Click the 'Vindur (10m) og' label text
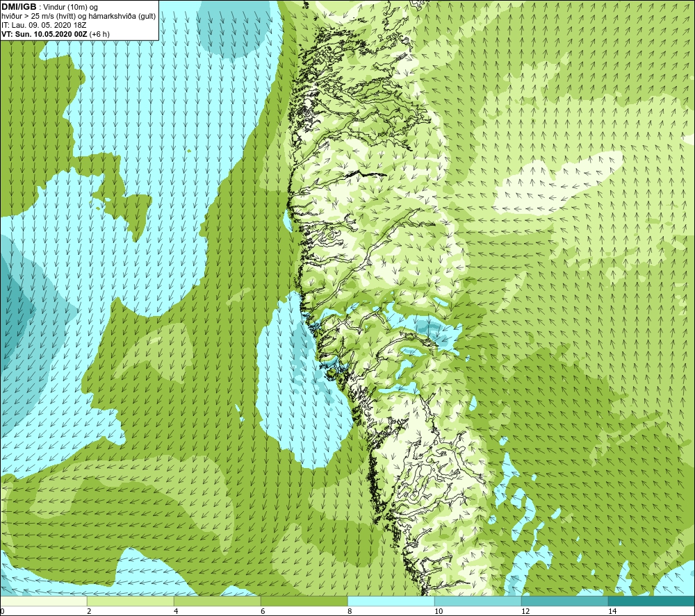This screenshot has height=616, width=695. tap(71, 8)
